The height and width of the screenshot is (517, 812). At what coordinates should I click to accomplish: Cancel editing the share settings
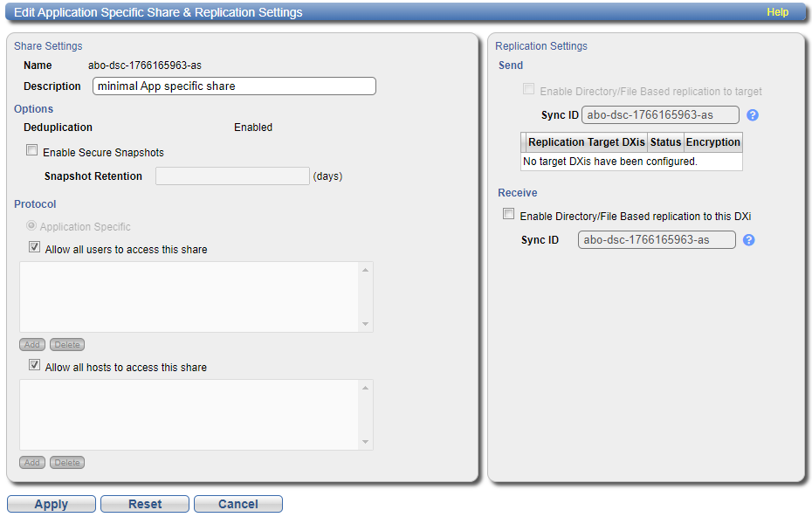pyautogui.click(x=237, y=504)
